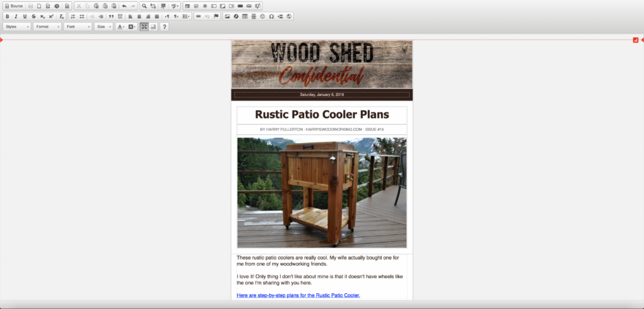Toggle subscript formatting
Image resolution: width=644 pixels, height=309 pixels.
42,16
